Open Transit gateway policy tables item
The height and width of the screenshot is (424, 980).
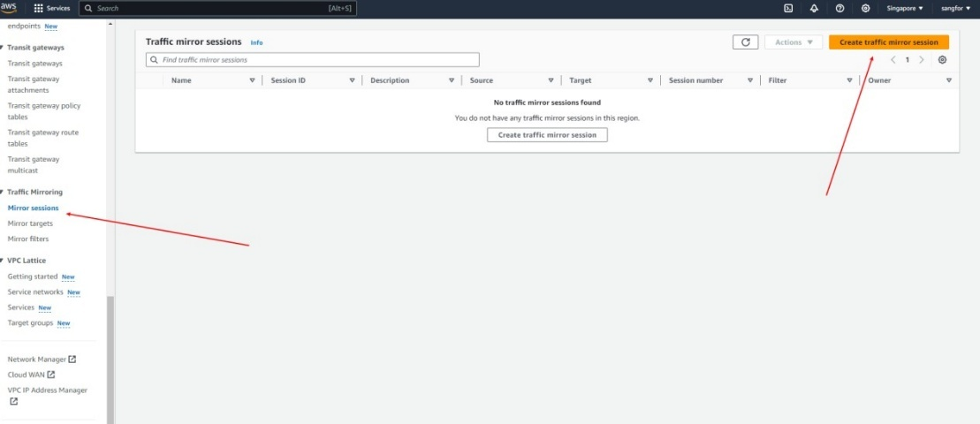click(44, 111)
